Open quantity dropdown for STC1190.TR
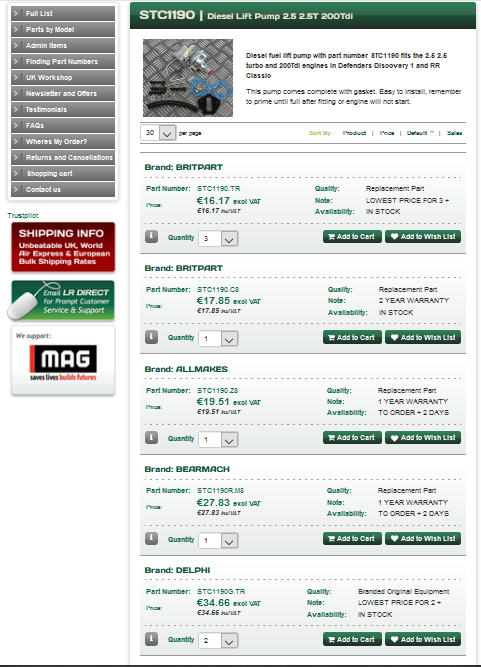 coord(218,238)
